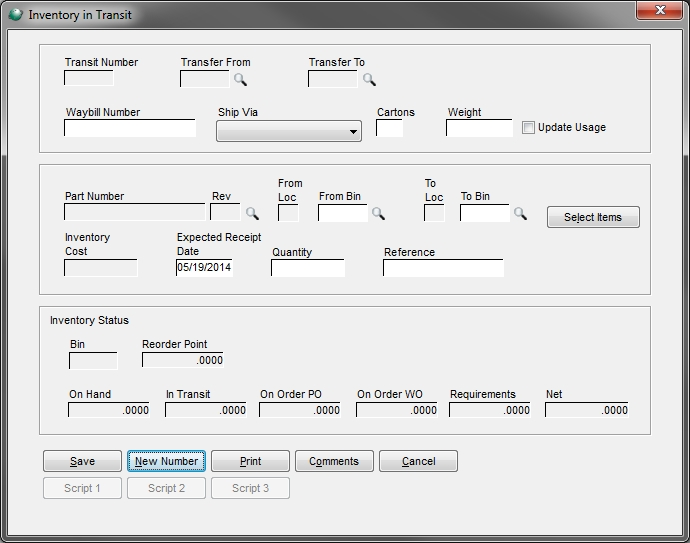Click the Transfer From lookup magnifier
This screenshot has height=543, width=690.
point(240,80)
